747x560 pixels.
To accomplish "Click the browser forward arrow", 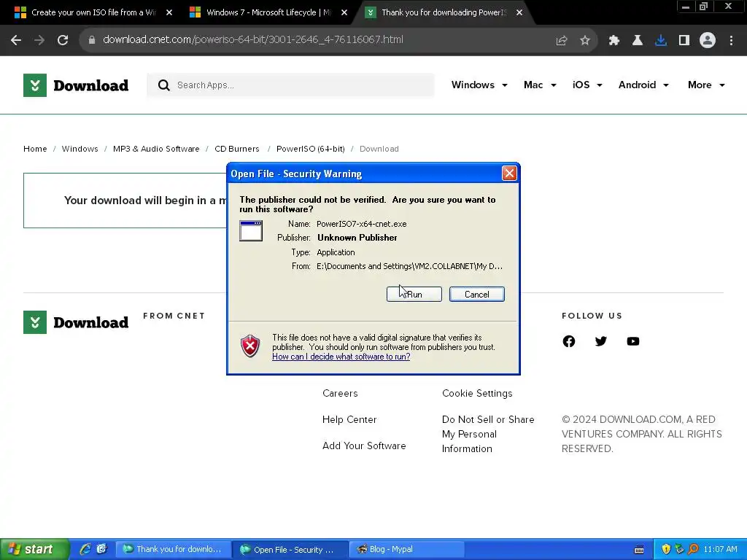I will (39, 41).
